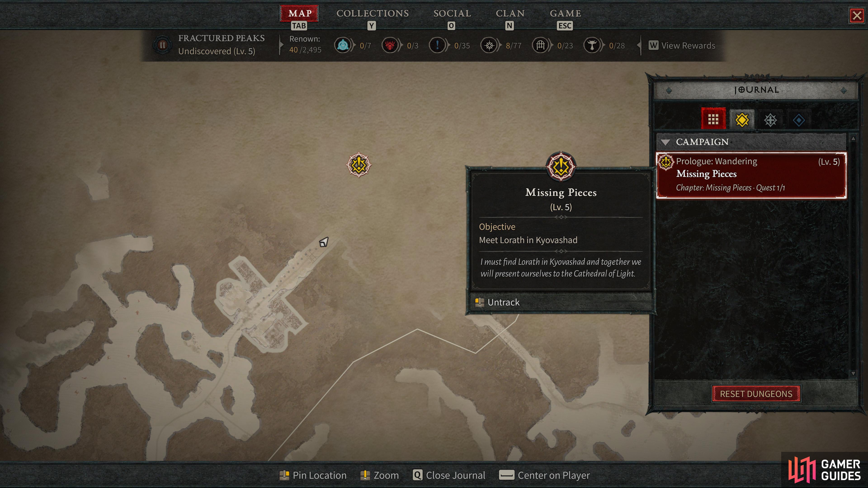Click the areas discovered compass icon

pyautogui.click(x=489, y=45)
